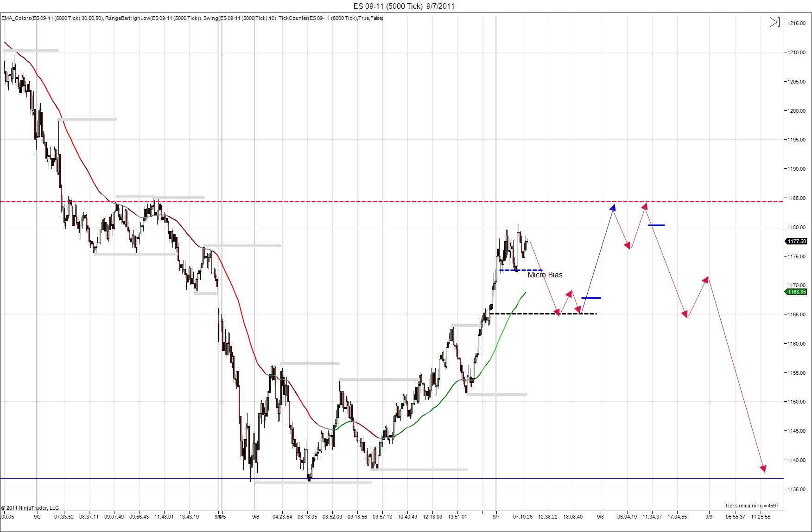Click the "04:28:54" time axis label
The width and height of the screenshot is (812, 532).
(282, 517)
